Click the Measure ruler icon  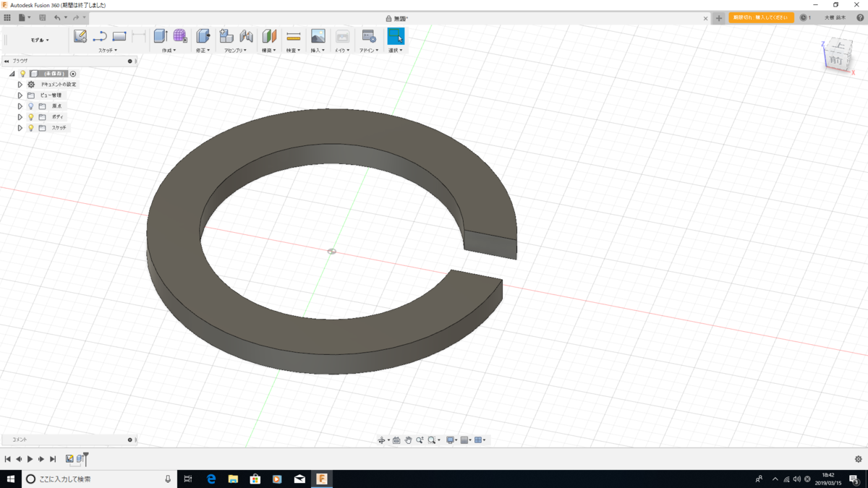pos(293,36)
